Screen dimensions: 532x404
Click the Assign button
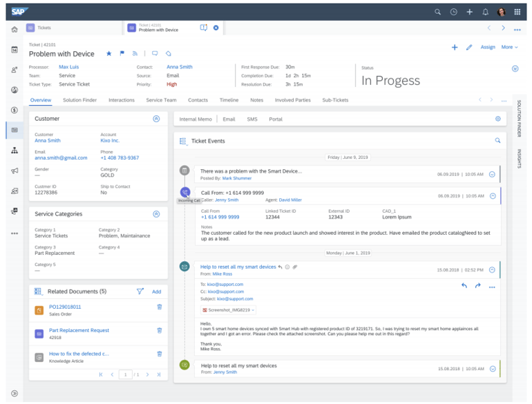point(488,47)
